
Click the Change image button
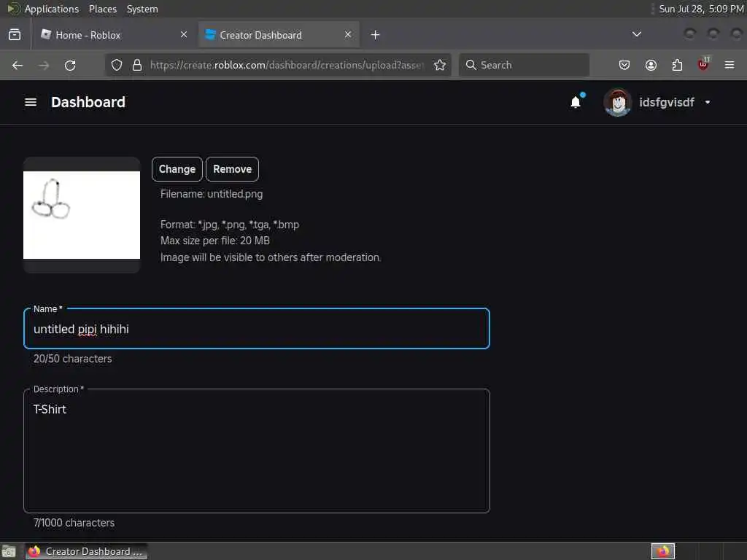point(177,169)
